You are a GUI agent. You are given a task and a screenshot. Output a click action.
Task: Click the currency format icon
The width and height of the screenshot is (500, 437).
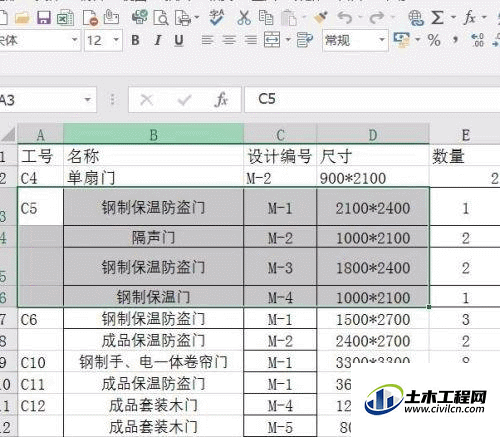pos(401,40)
